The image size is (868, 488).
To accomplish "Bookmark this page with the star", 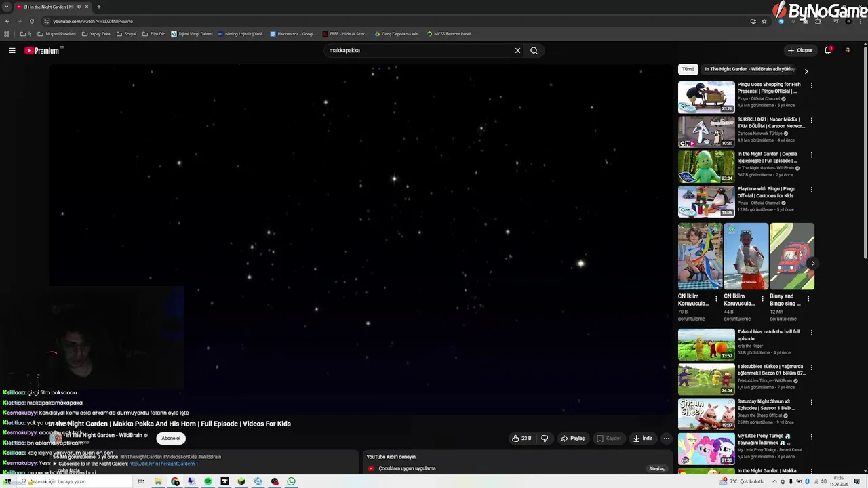I will [x=764, y=21].
